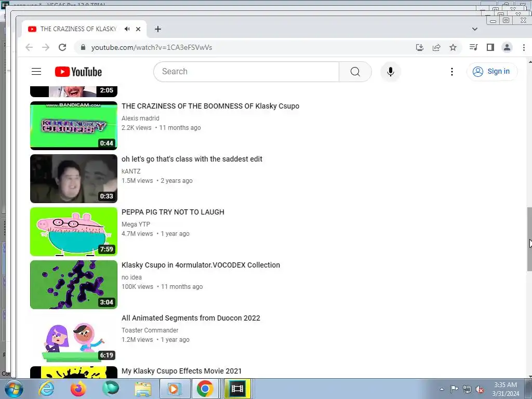Mute tab via speaker icon
The image size is (532, 399).
coord(127,29)
